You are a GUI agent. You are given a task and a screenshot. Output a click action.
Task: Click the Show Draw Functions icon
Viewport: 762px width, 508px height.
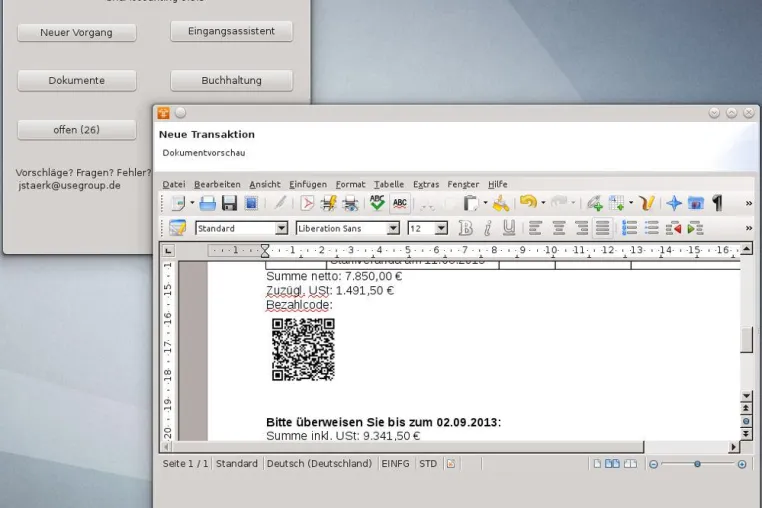pyautogui.click(x=647, y=203)
